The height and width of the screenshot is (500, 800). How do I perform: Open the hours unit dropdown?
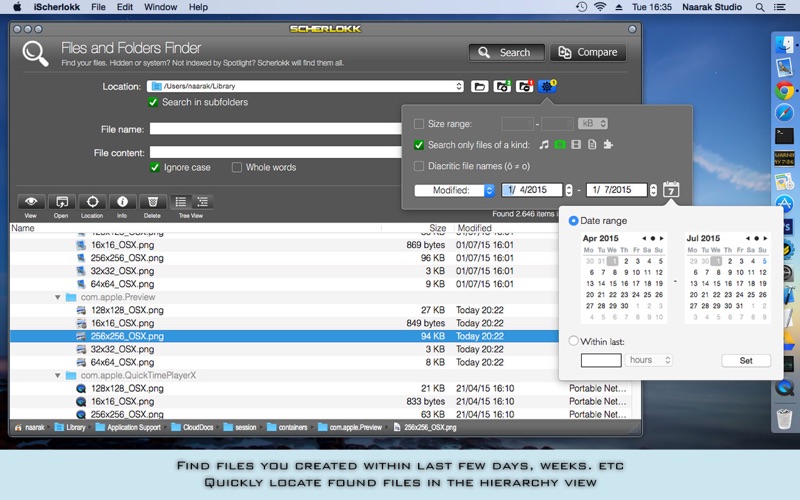pyautogui.click(x=649, y=360)
